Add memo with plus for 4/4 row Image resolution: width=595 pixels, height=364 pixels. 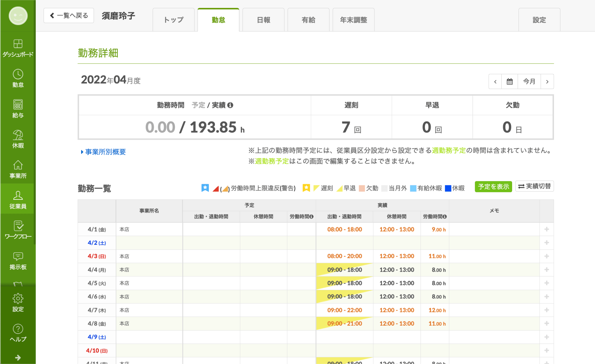[547, 270]
